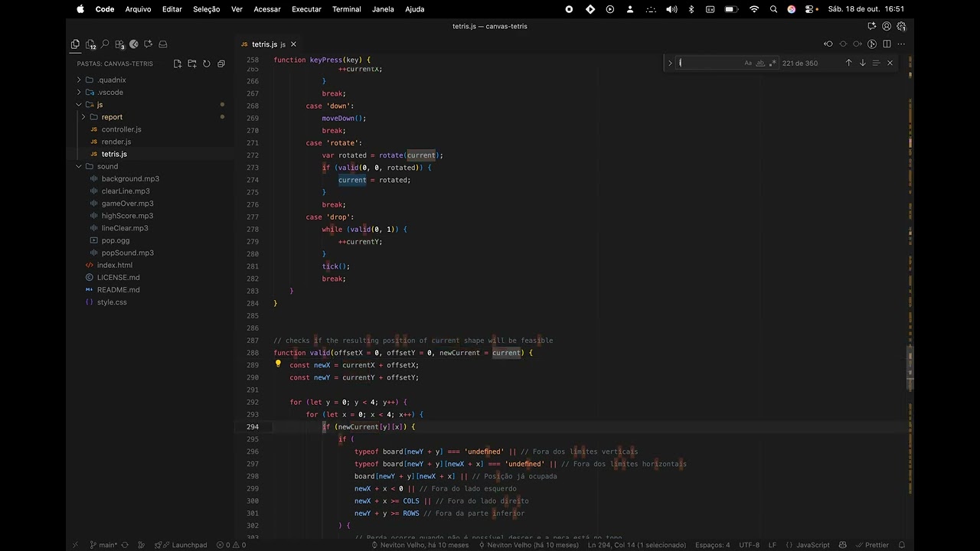Image resolution: width=980 pixels, height=551 pixels.
Task: Click the lightbulb code action on line 289
Action: pyautogui.click(x=278, y=364)
